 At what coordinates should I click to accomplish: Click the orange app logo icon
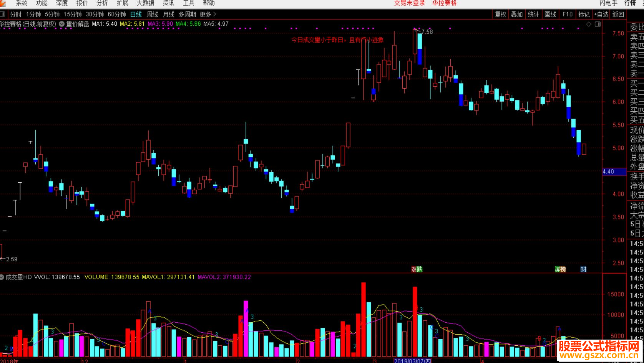pyautogui.click(x=2, y=3)
